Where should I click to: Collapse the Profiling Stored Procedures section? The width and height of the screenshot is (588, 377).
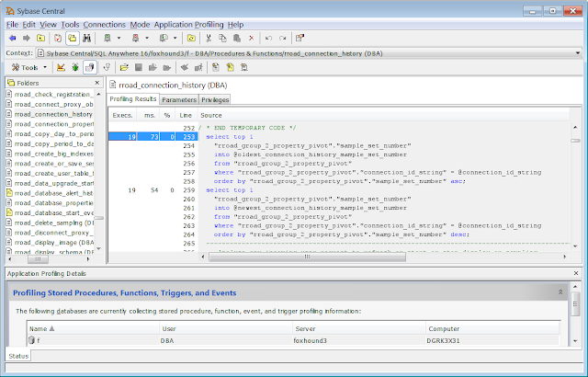coord(560,292)
